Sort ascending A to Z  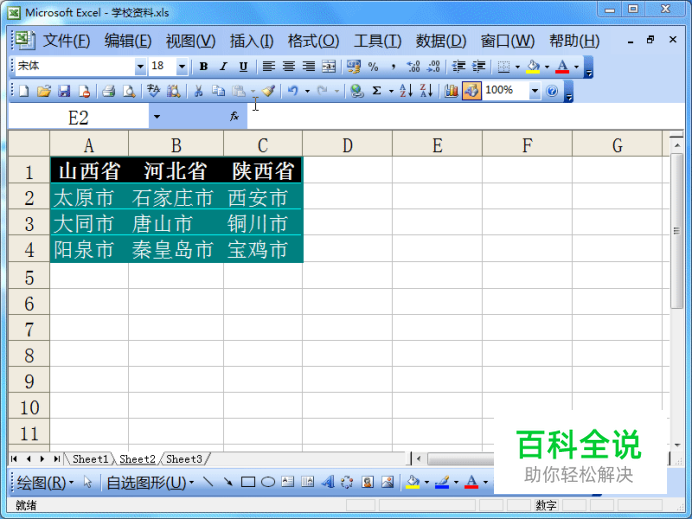(x=406, y=91)
